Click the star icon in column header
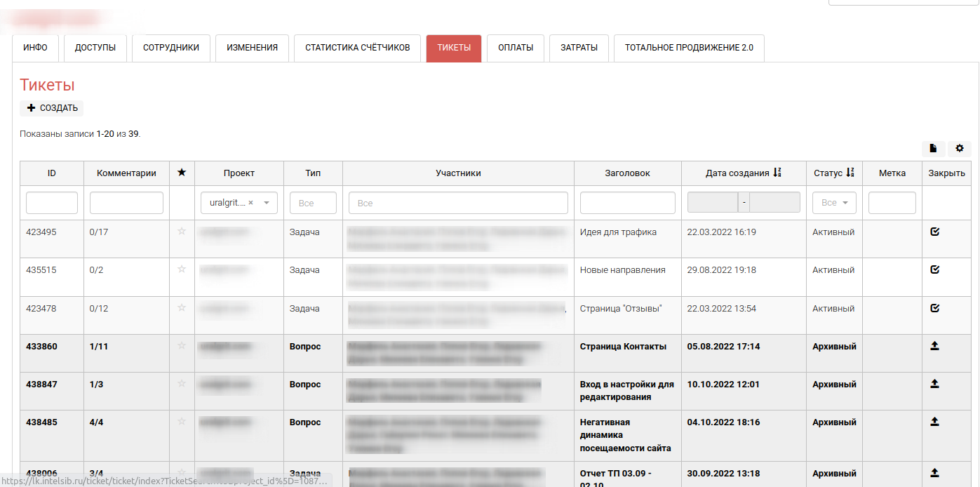 182,173
